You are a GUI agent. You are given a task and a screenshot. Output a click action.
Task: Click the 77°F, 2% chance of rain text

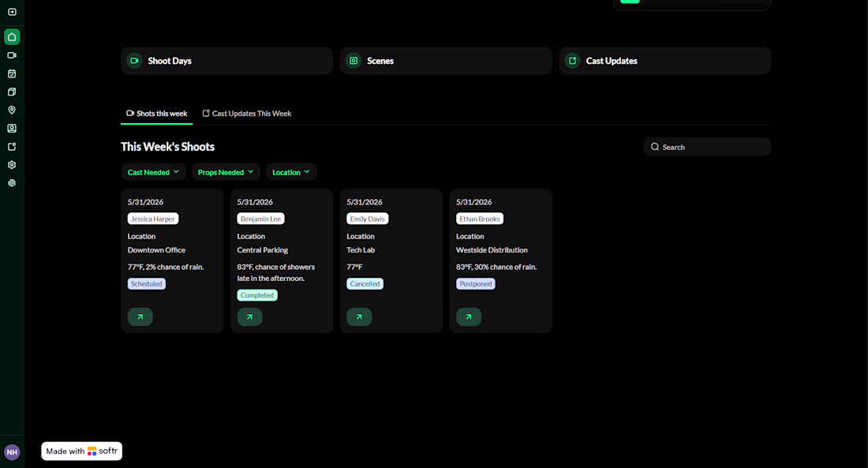click(166, 267)
